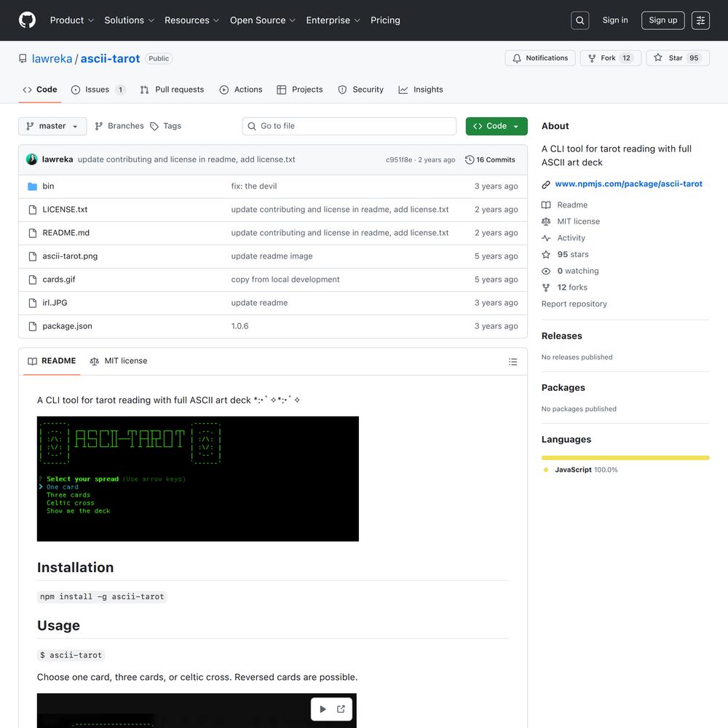Open the LICENSE.txt file

[x=65, y=210]
